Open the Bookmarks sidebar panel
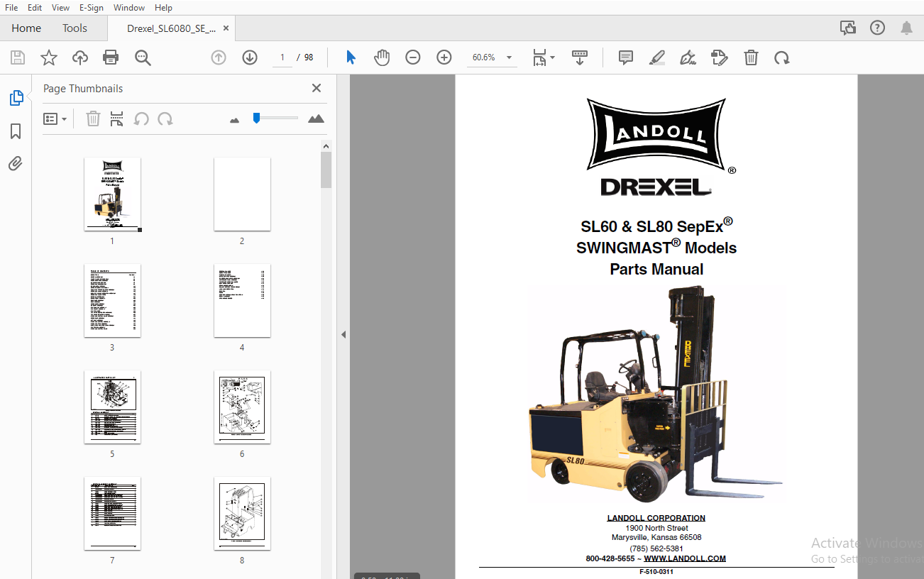The image size is (924, 579). click(x=16, y=131)
